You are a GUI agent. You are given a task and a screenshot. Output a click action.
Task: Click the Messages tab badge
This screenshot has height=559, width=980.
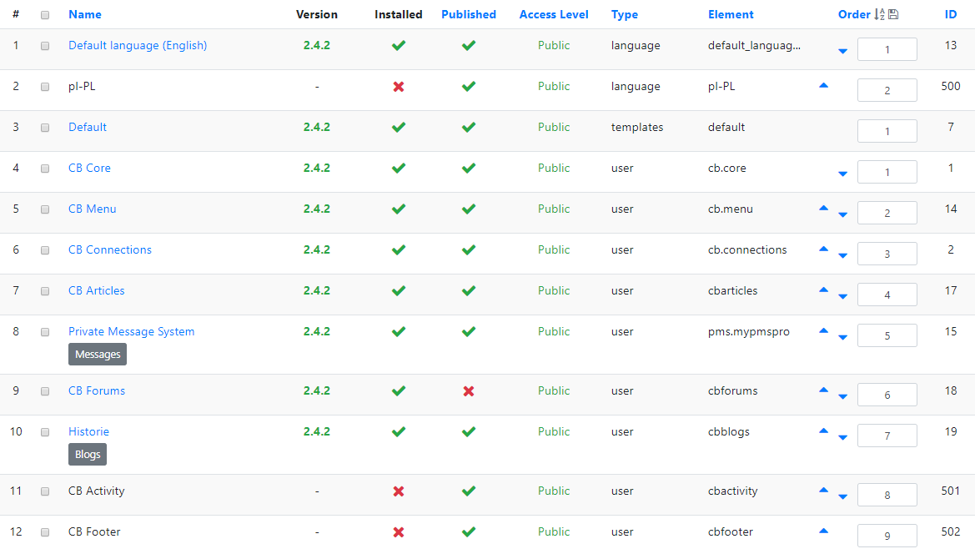(98, 355)
